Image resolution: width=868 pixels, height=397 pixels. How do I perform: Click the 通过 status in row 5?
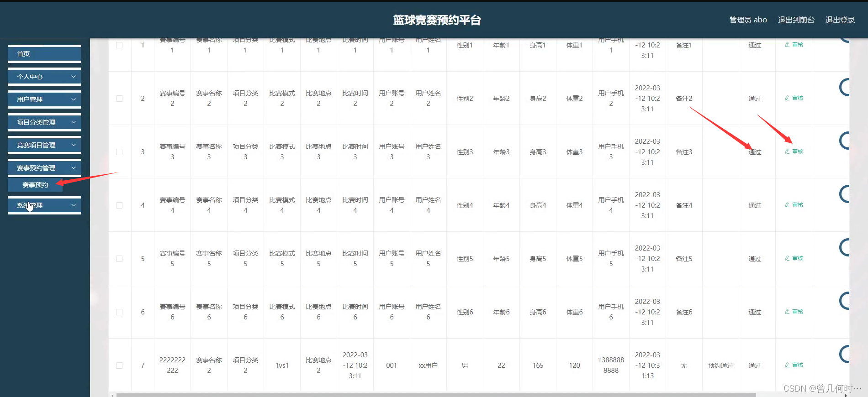[x=755, y=259]
